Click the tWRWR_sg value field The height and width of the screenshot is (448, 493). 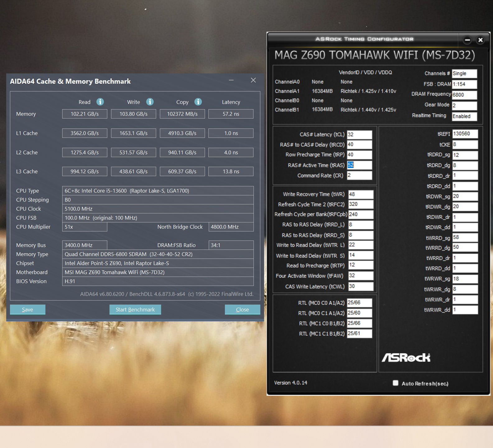(x=465, y=279)
